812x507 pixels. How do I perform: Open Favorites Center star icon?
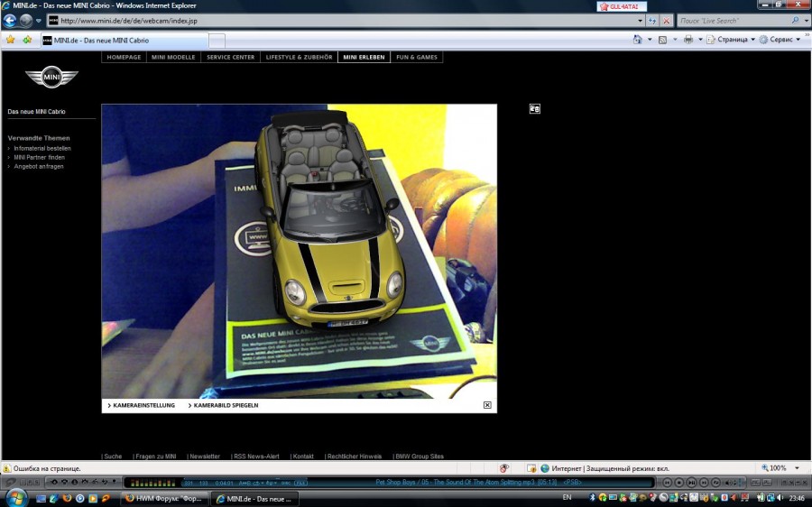tap(11, 40)
